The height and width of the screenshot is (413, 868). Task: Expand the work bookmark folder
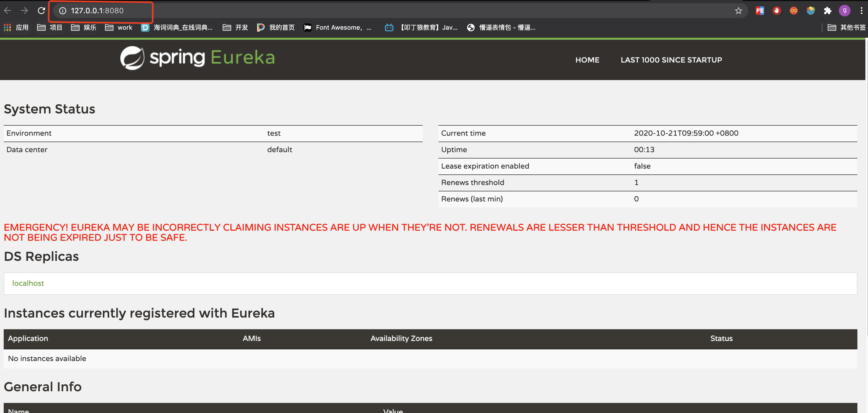(x=119, y=27)
